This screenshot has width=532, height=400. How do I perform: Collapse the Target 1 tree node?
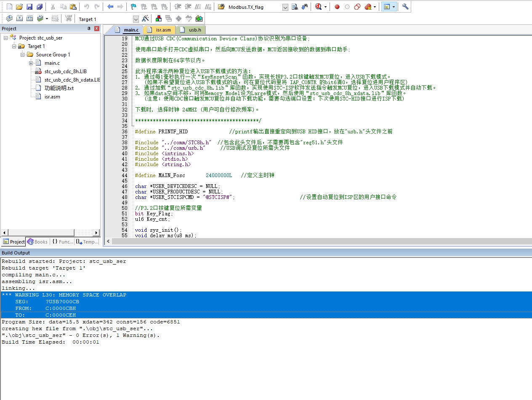tap(14, 46)
